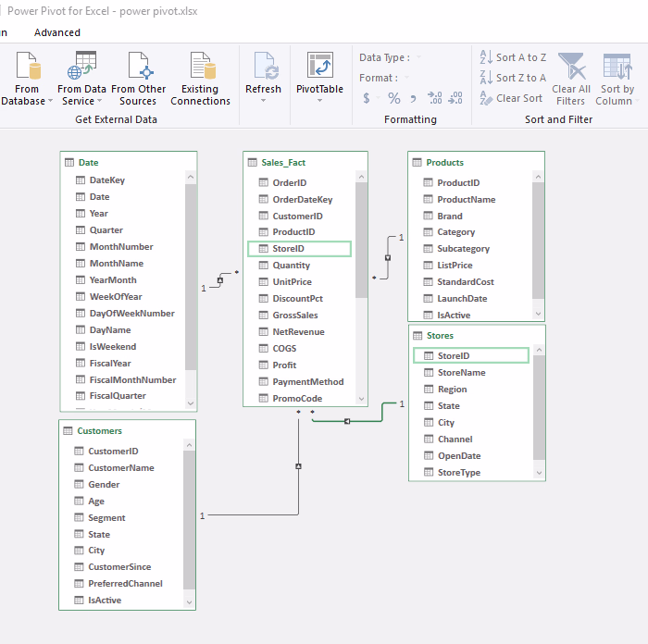The width and height of the screenshot is (648, 644).
Task: Select StoreID field in Stores table
Action: point(470,355)
